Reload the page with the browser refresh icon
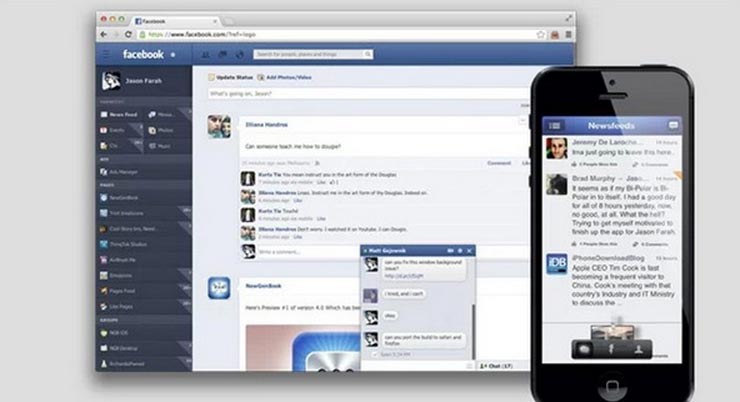This screenshot has width=740, height=402. click(x=128, y=34)
